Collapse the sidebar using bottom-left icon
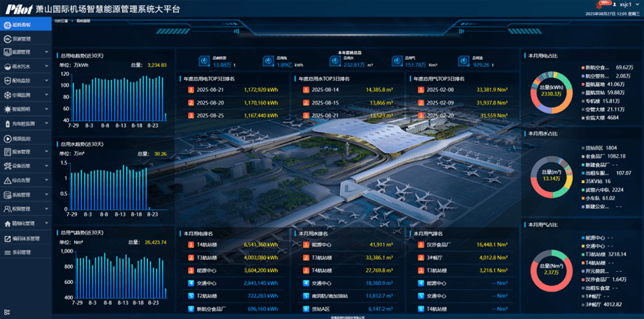The height and width of the screenshot is (319, 644). click(7, 312)
